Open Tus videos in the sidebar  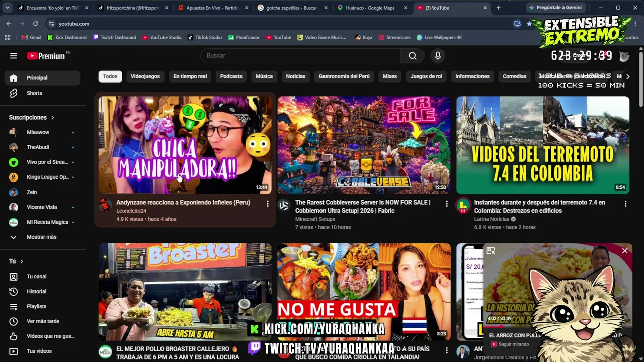42,351
